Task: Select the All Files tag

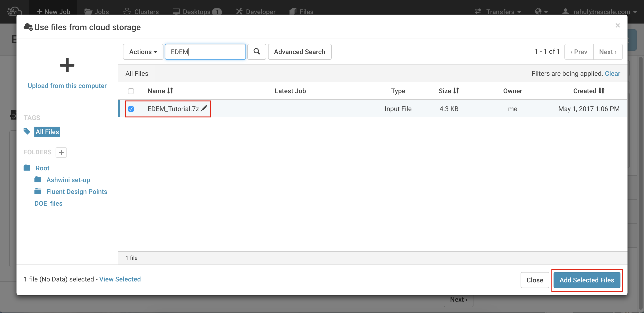Action: (x=47, y=132)
